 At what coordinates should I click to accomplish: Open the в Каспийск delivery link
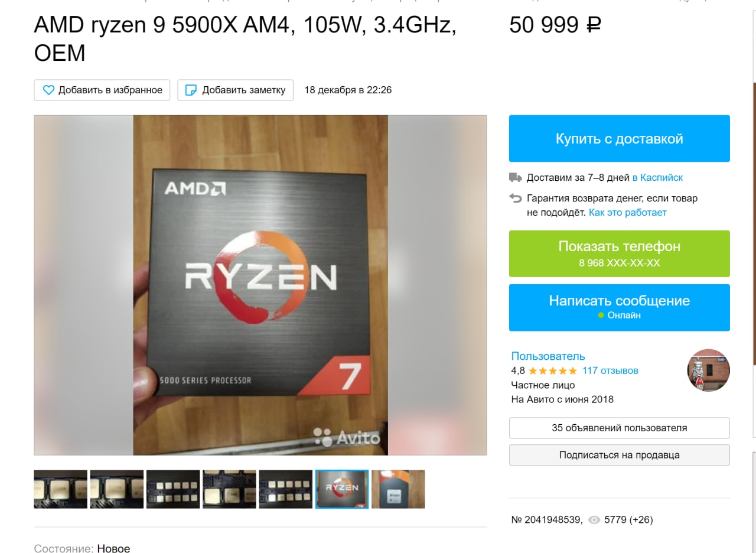click(x=657, y=177)
